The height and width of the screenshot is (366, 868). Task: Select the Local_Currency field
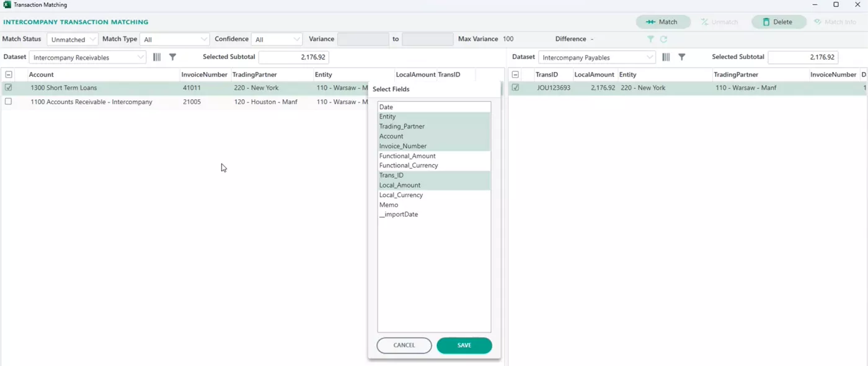(434, 195)
